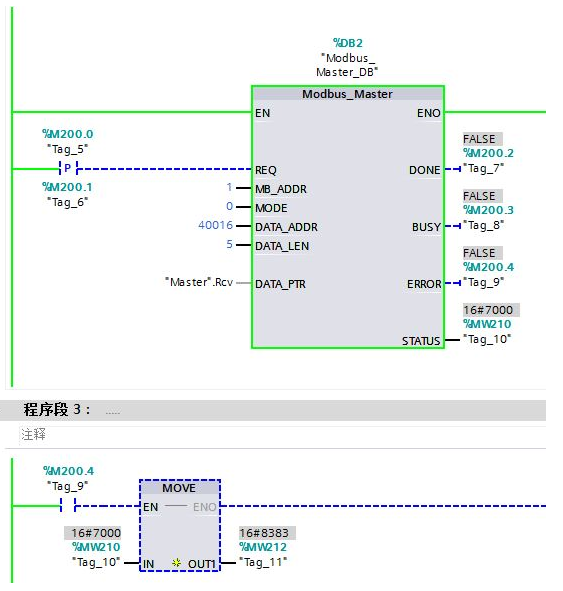Select the normally open contact Tag_9

(x=68, y=505)
